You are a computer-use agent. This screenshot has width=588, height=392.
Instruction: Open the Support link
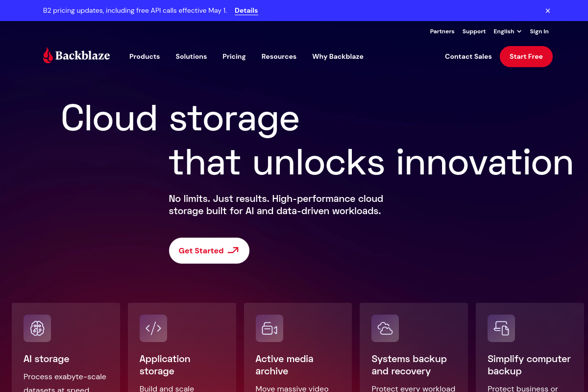click(474, 31)
